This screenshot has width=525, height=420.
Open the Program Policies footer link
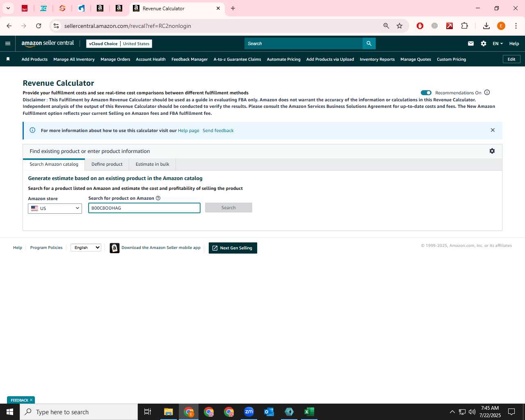(46, 247)
